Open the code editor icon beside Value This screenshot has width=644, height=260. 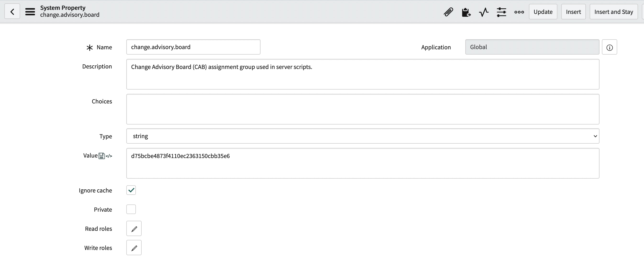[109, 156]
